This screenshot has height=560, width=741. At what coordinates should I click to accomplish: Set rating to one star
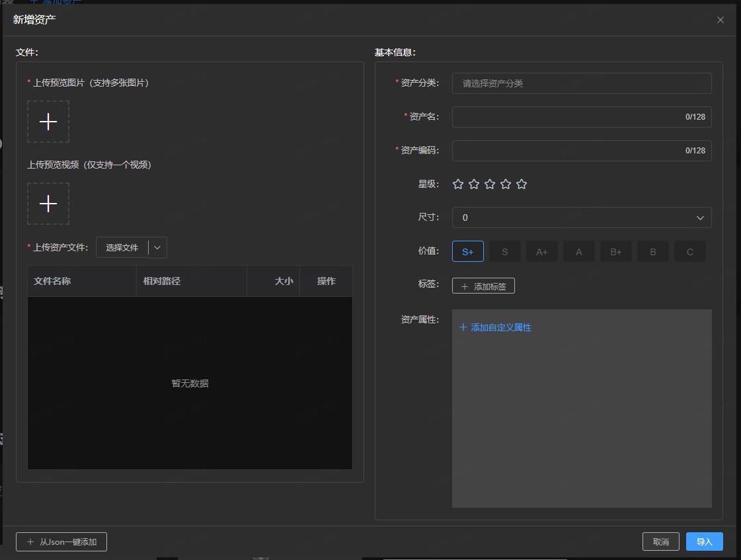pyautogui.click(x=458, y=184)
